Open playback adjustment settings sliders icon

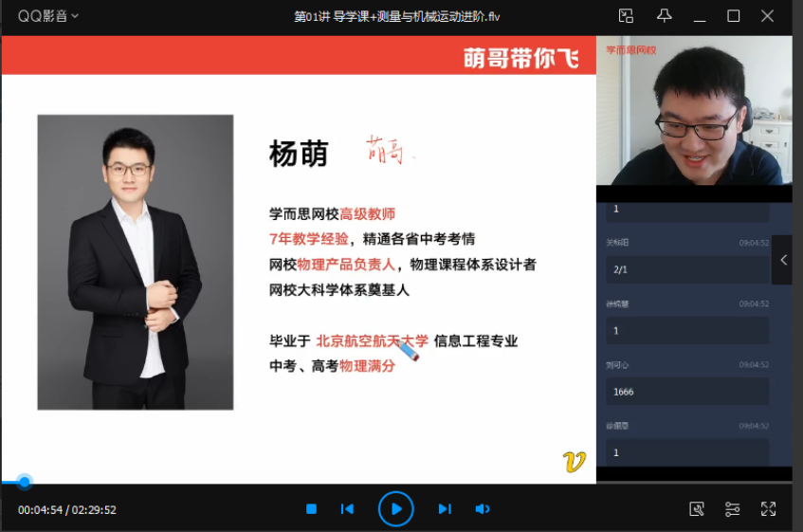tap(732, 509)
